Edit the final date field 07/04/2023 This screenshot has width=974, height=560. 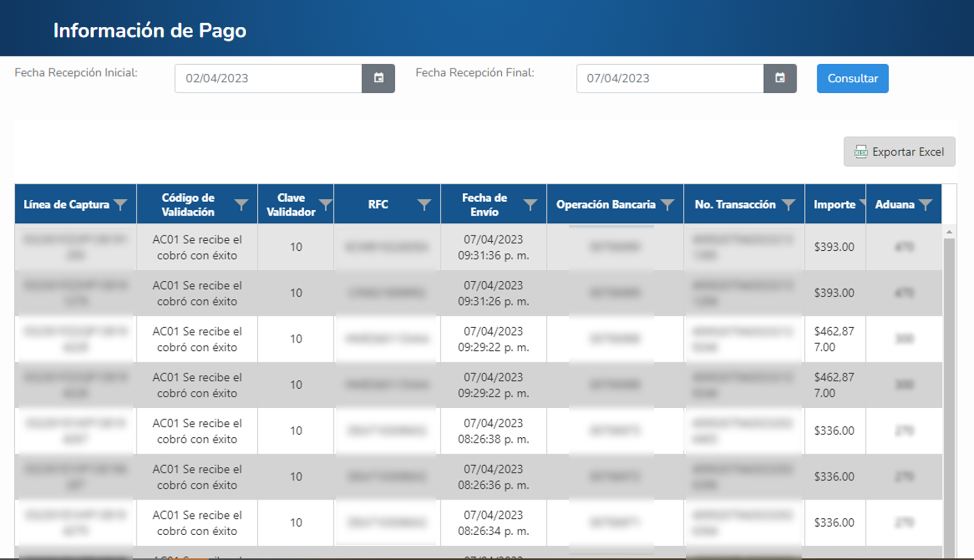coord(670,78)
